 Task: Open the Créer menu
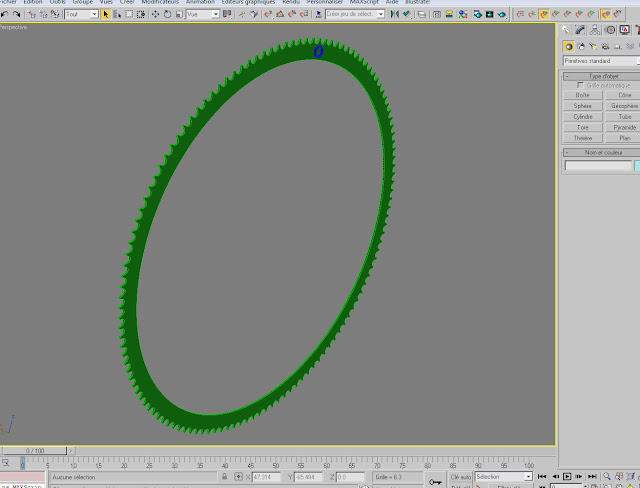(x=127, y=2)
